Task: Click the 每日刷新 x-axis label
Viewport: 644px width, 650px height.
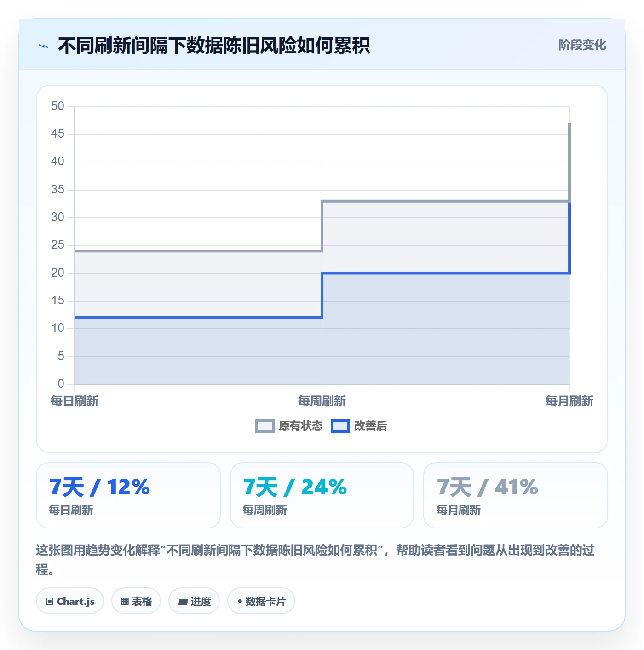Action: pos(75,401)
